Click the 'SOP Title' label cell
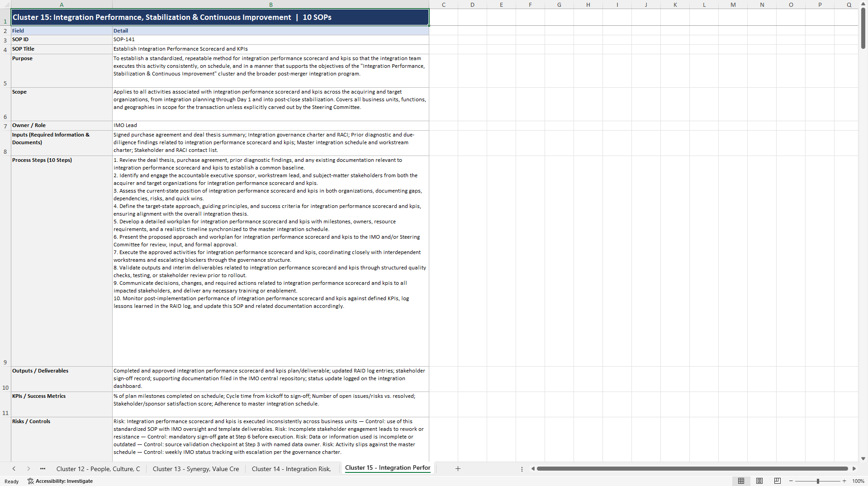 (x=62, y=49)
